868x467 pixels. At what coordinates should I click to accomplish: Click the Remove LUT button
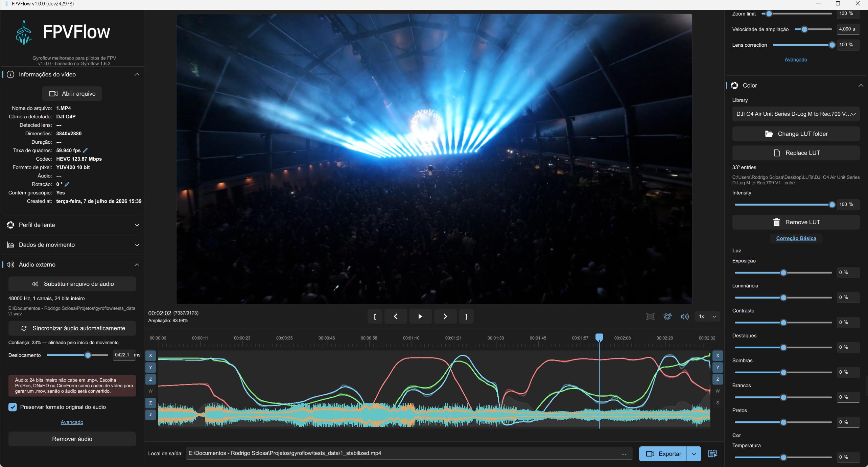coord(796,222)
